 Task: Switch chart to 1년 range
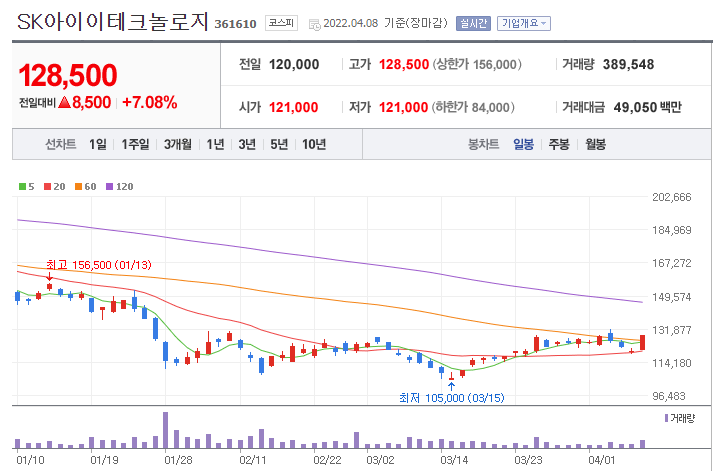(x=216, y=145)
